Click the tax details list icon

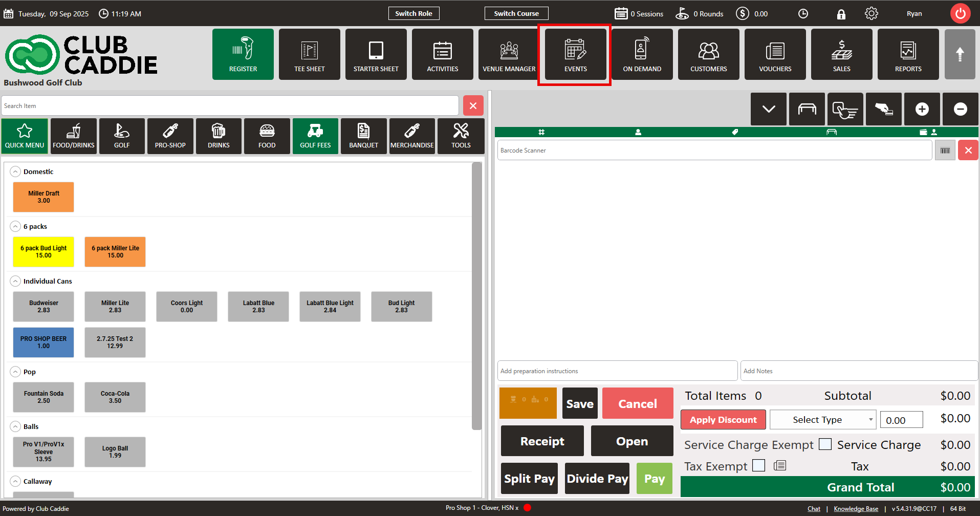[x=780, y=465]
